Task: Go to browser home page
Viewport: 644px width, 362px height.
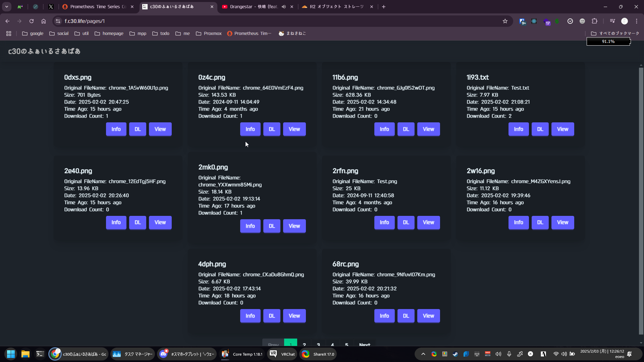Action: [x=44, y=21]
